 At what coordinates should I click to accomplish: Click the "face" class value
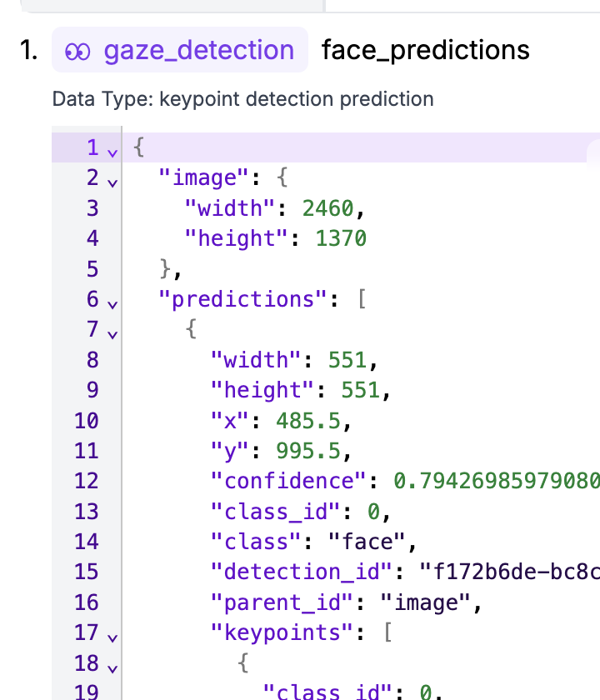click(367, 542)
